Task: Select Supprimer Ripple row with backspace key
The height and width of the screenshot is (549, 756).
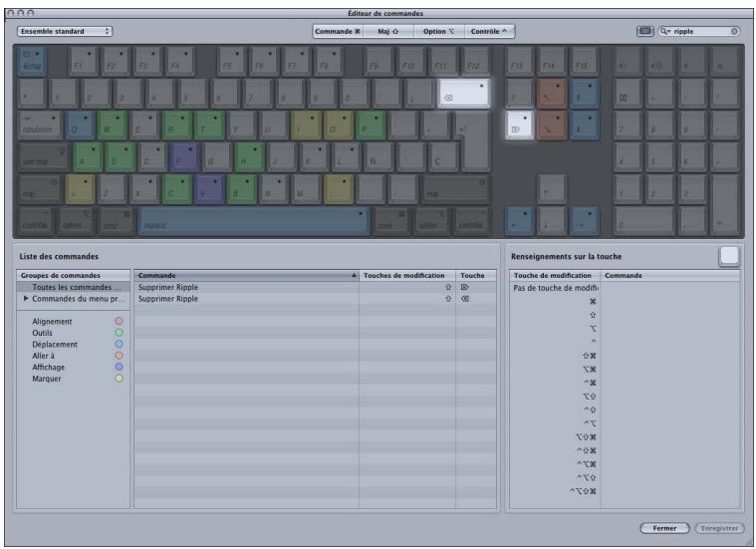Action: (315, 299)
